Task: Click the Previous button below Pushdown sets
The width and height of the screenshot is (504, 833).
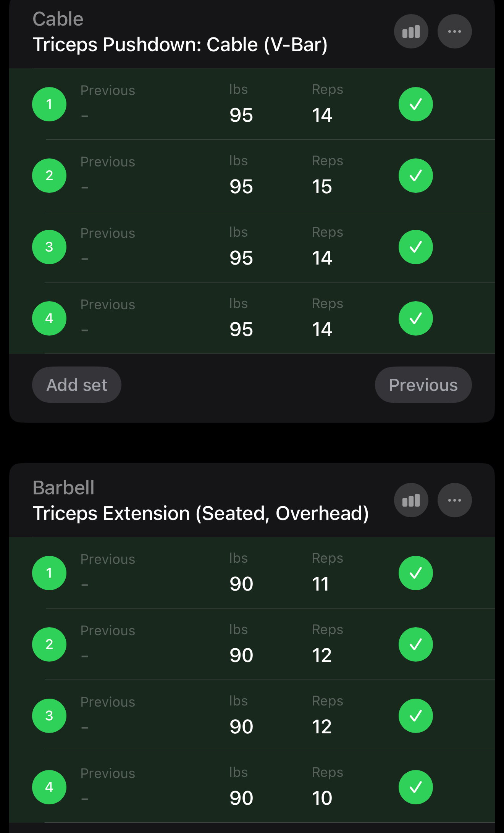Action: pos(423,385)
